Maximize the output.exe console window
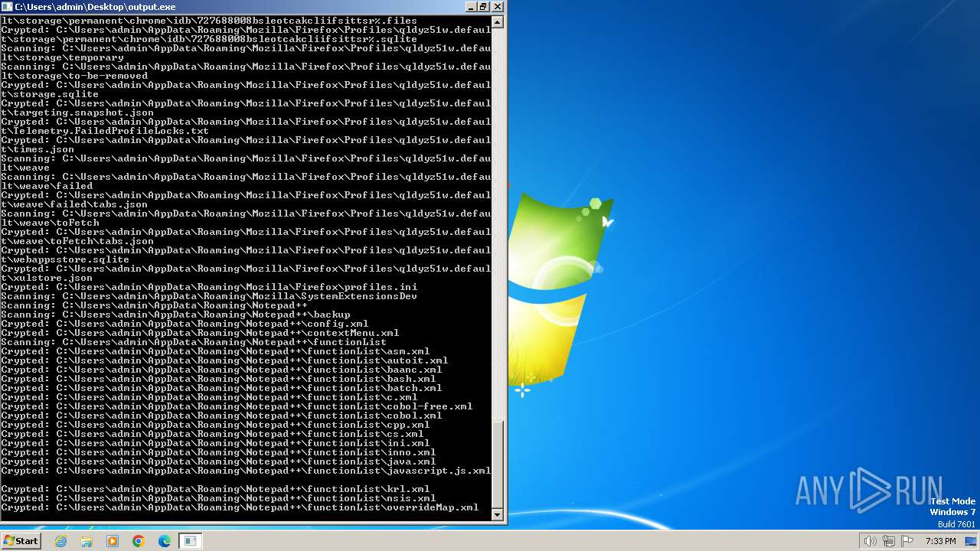 (x=483, y=6)
